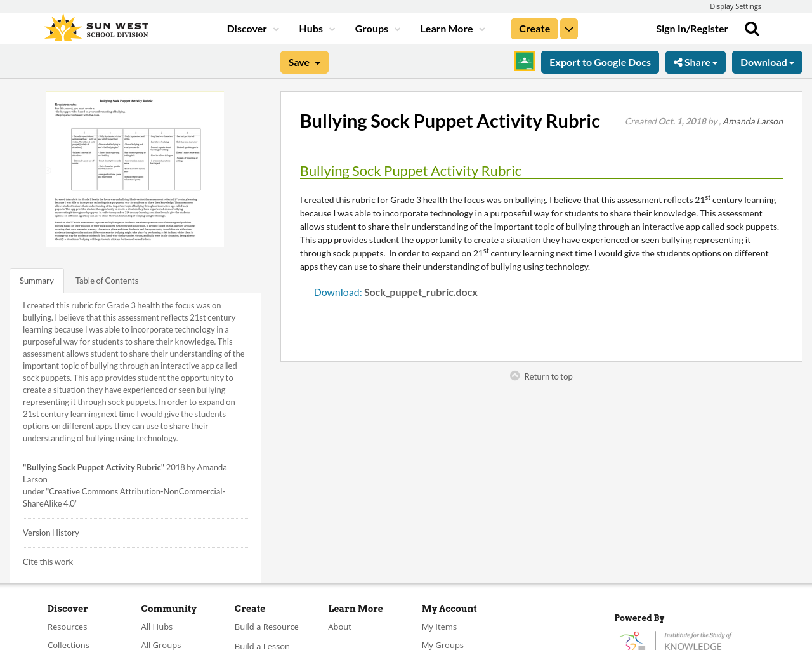Open Display Settings

coord(735,5)
